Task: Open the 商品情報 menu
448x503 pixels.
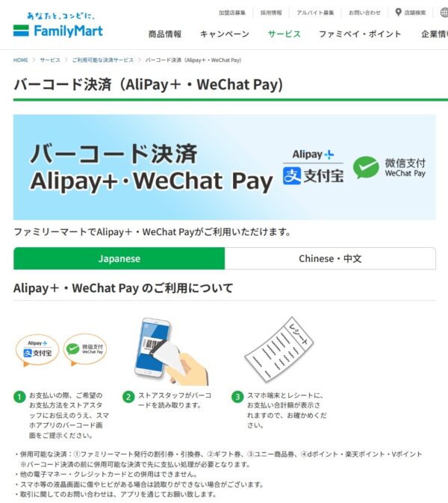Action: pos(165,34)
